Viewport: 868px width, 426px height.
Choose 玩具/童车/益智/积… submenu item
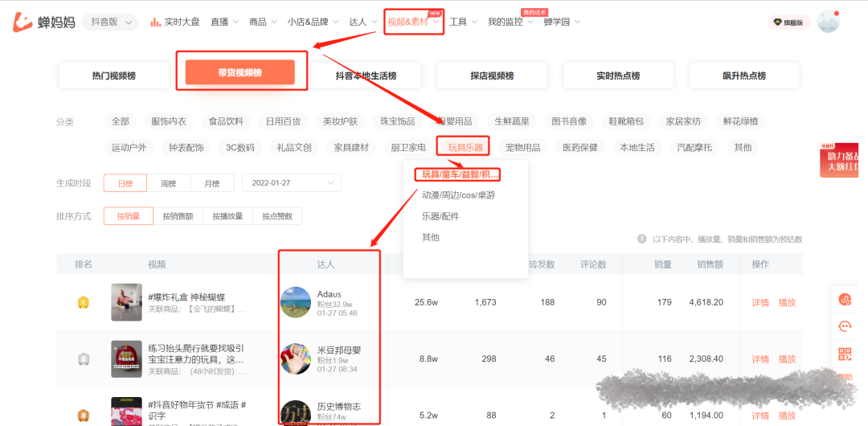click(460, 174)
